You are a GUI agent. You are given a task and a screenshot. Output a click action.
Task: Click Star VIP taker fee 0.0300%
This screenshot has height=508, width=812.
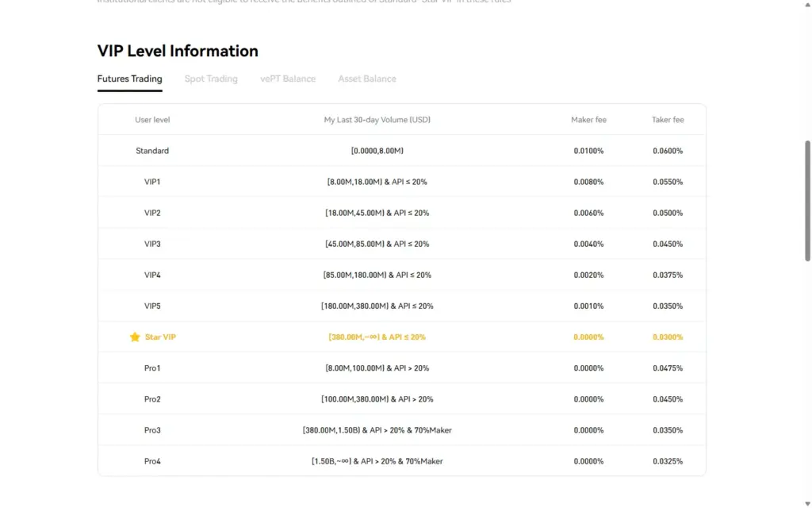pos(668,337)
